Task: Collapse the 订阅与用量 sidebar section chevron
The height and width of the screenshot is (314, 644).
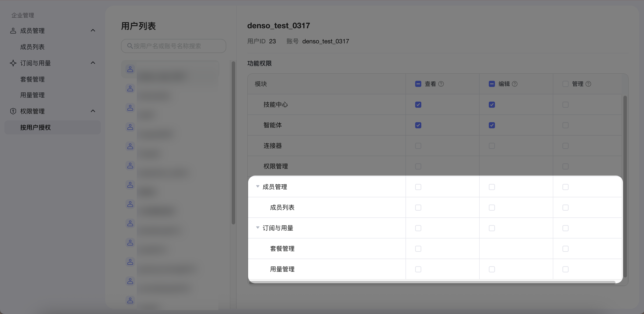Action: 93,63
